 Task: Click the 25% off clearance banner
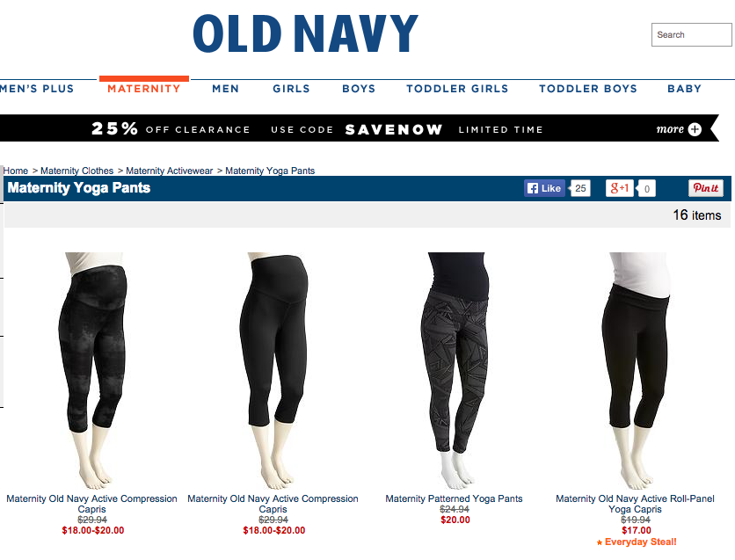(x=360, y=128)
